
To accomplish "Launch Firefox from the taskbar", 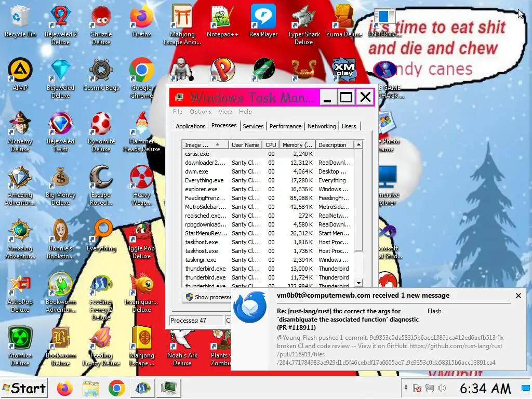I will coord(64,388).
